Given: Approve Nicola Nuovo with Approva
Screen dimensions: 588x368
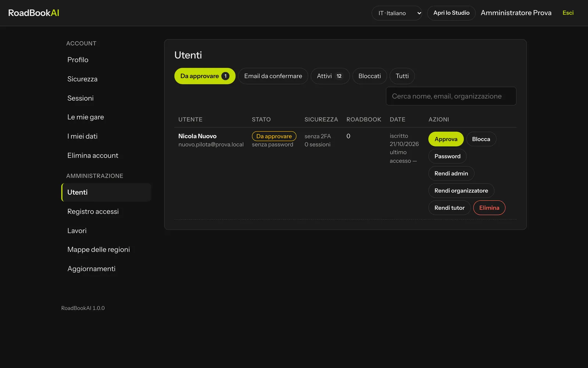Looking at the screenshot, I should [446, 139].
